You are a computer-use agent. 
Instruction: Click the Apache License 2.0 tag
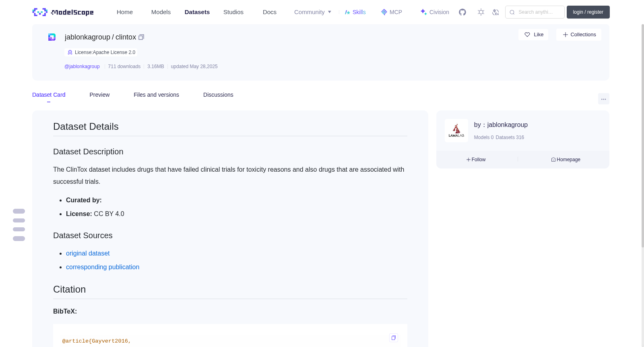click(101, 52)
